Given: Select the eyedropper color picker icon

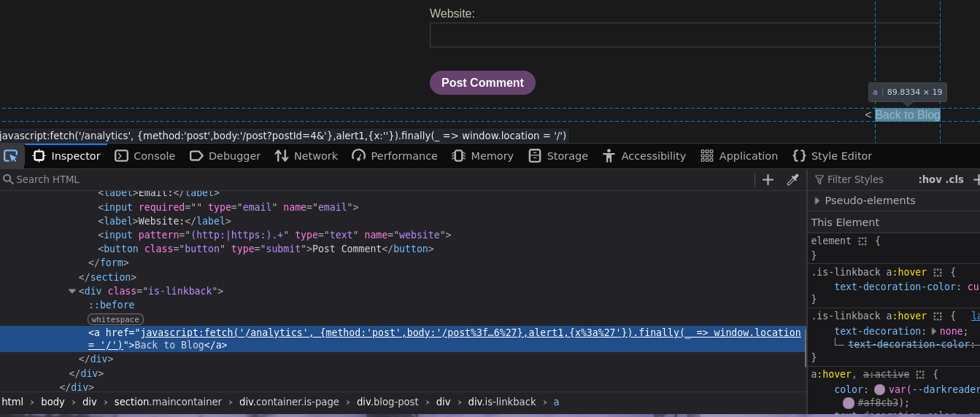Looking at the screenshot, I should point(792,179).
